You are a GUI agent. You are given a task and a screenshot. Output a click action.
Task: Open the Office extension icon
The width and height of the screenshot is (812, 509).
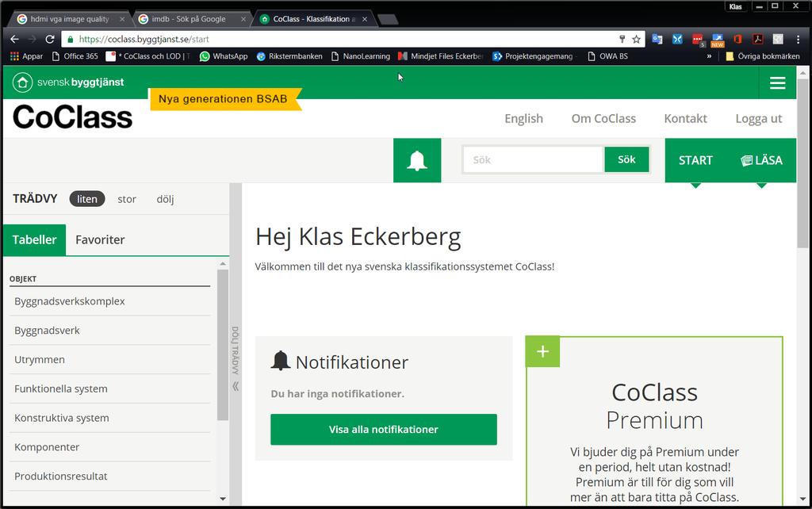(x=737, y=40)
